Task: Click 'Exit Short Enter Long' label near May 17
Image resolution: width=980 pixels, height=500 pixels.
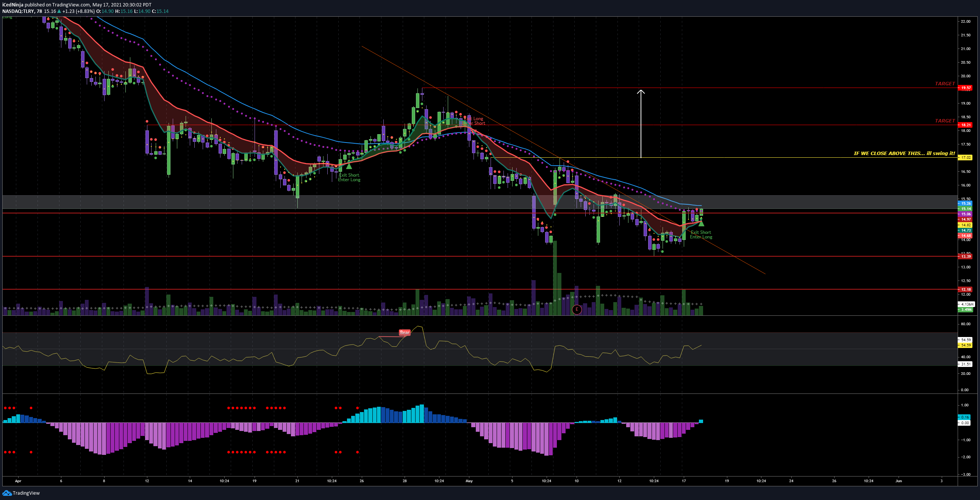Action: pos(701,235)
